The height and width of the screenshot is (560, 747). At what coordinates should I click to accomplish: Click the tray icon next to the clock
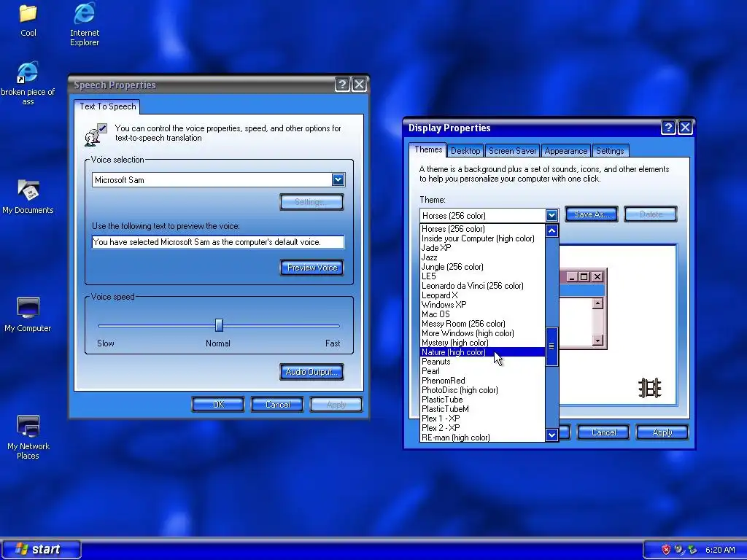(692, 550)
